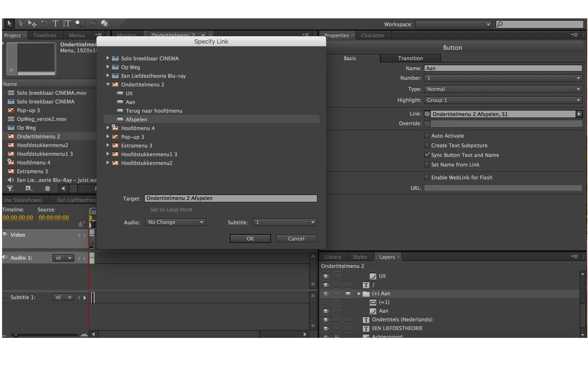Image resolution: width=588 pixels, height=367 pixels.
Task: Enable the Auto Activate checkbox
Action: 427,136
